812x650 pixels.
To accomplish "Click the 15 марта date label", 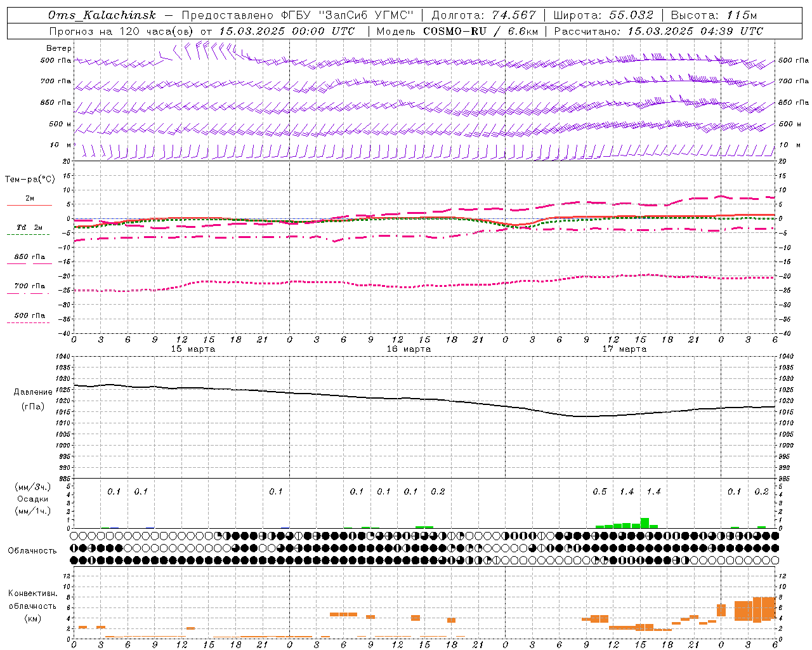I will (x=193, y=348).
